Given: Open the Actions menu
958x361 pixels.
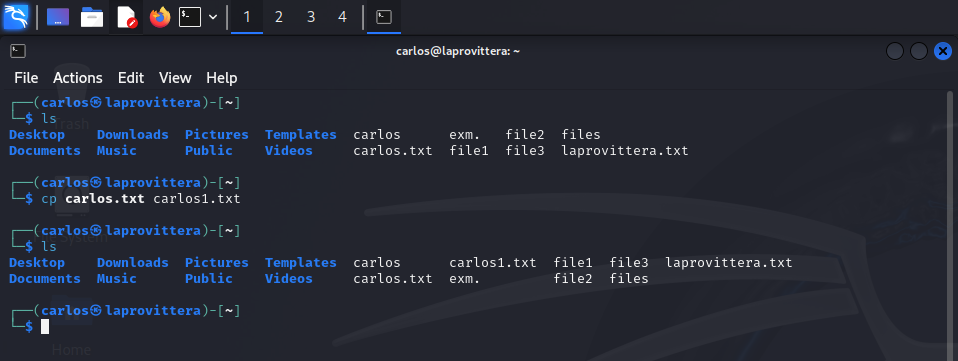Looking at the screenshot, I should click(x=78, y=78).
